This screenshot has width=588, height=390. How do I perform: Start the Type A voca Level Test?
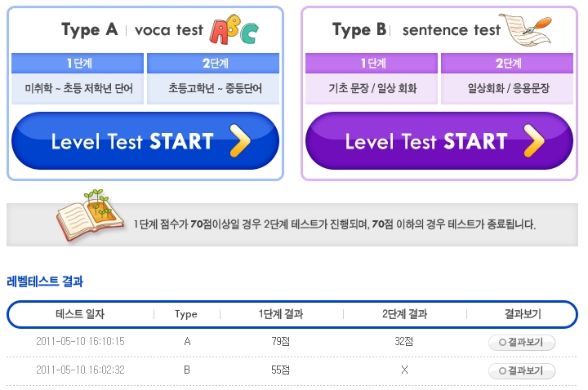point(145,140)
